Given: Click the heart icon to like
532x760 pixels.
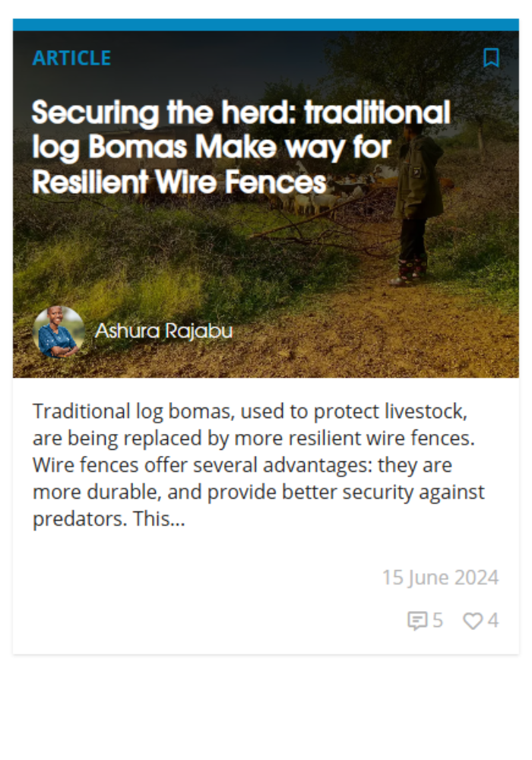Looking at the screenshot, I should coord(473,621).
